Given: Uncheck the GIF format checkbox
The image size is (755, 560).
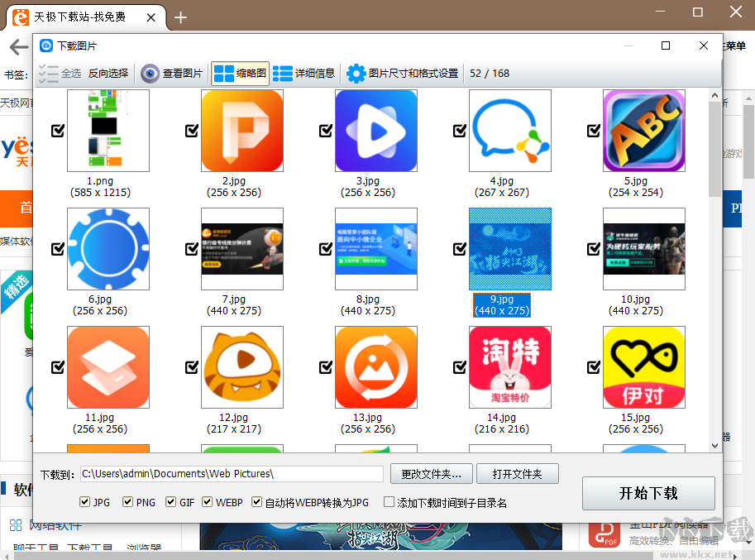Looking at the screenshot, I should 171,502.
